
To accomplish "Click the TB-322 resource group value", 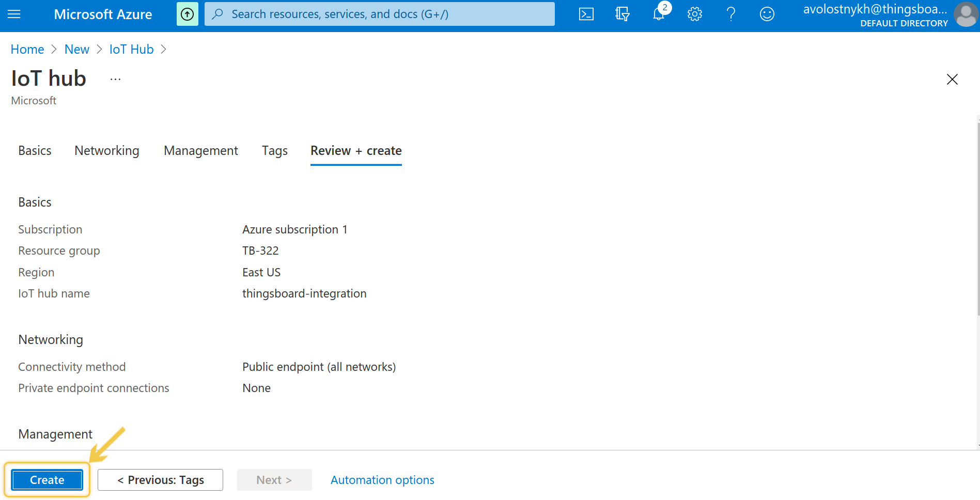I will [260, 251].
